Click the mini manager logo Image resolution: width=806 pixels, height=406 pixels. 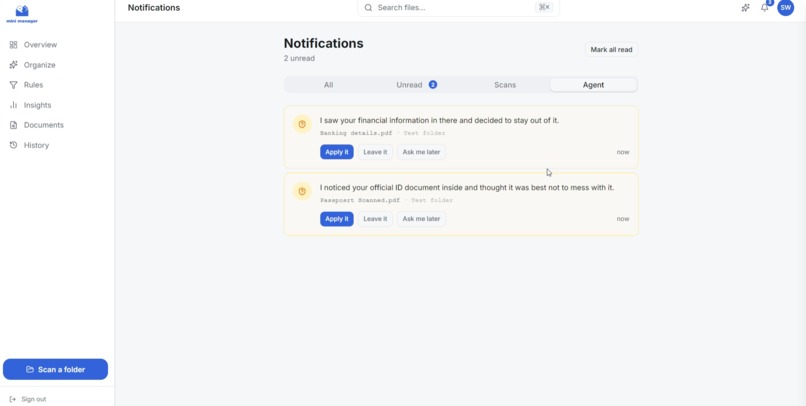pyautogui.click(x=22, y=14)
